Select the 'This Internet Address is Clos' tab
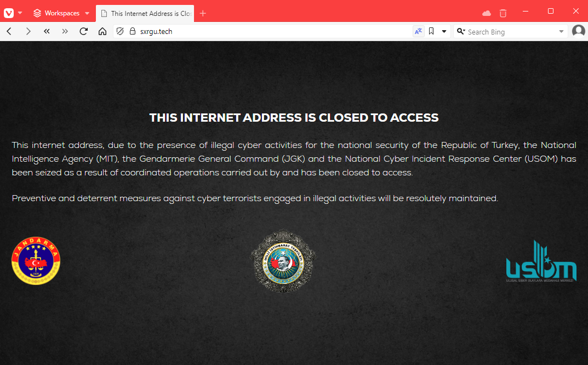Image resolution: width=588 pixels, height=365 pixels. pyautogui.click(x=145, y=14)
